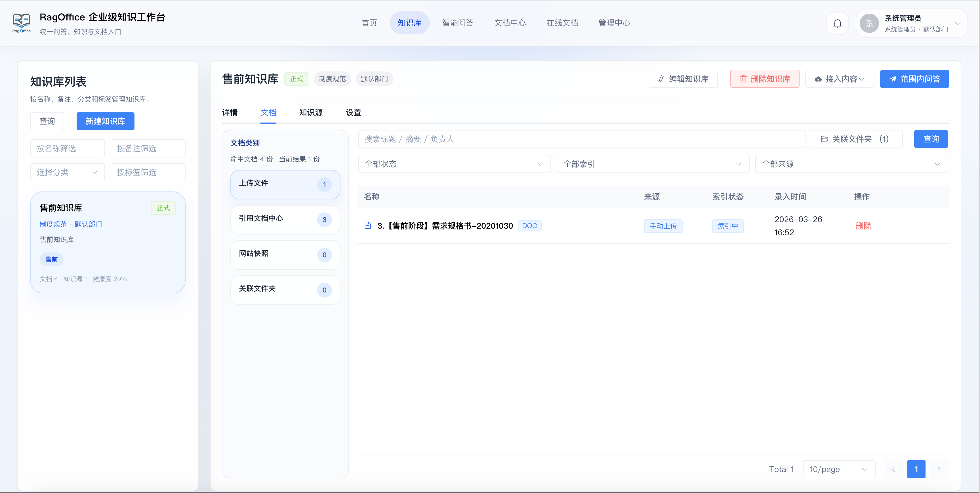Click the RagOffice logo icon

[x=21, y=22]
